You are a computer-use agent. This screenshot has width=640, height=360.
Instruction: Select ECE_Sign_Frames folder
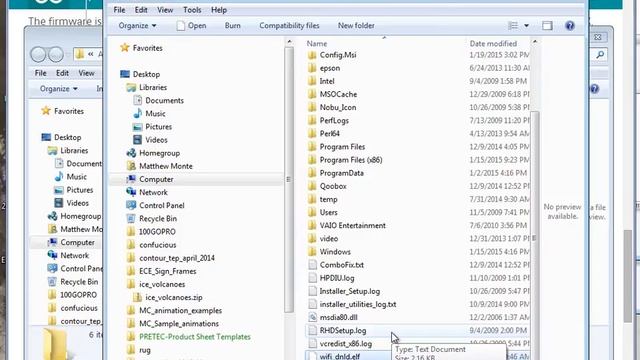coord(161,271)
